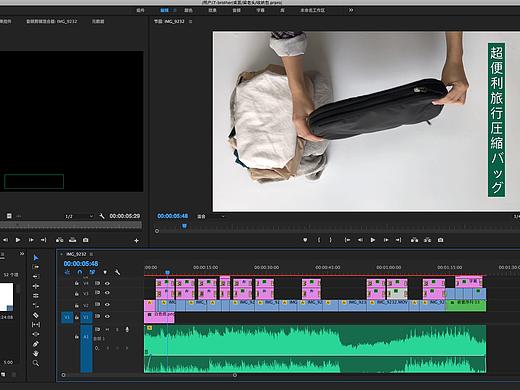
Task: Select the Zoom magnifier tool
Action: [x=36, y=363]
